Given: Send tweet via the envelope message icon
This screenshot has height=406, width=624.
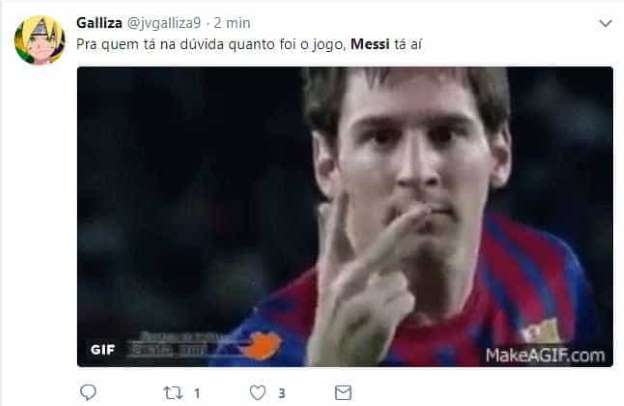Looking at the screenshot, I should 343,393.
